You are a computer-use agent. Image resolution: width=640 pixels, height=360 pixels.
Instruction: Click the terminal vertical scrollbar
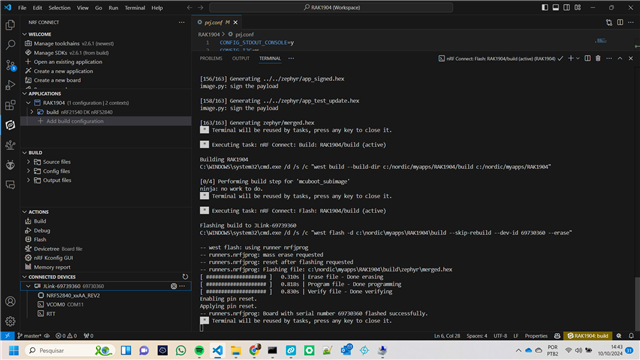[637, 304]
